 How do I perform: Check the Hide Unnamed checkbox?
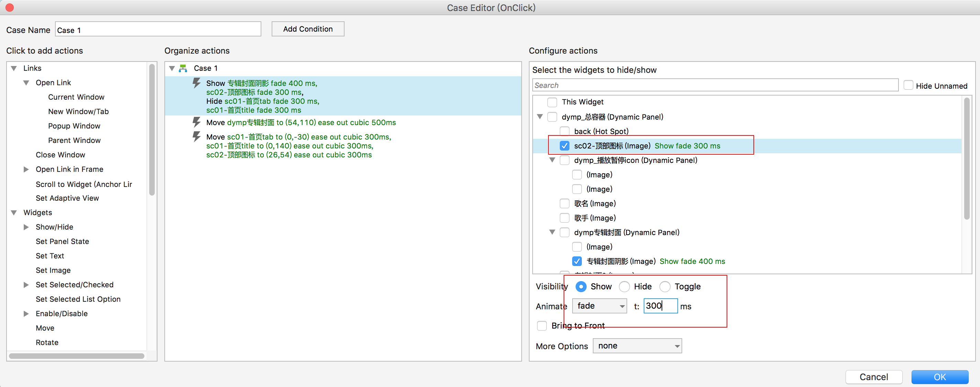coord(908,86)
